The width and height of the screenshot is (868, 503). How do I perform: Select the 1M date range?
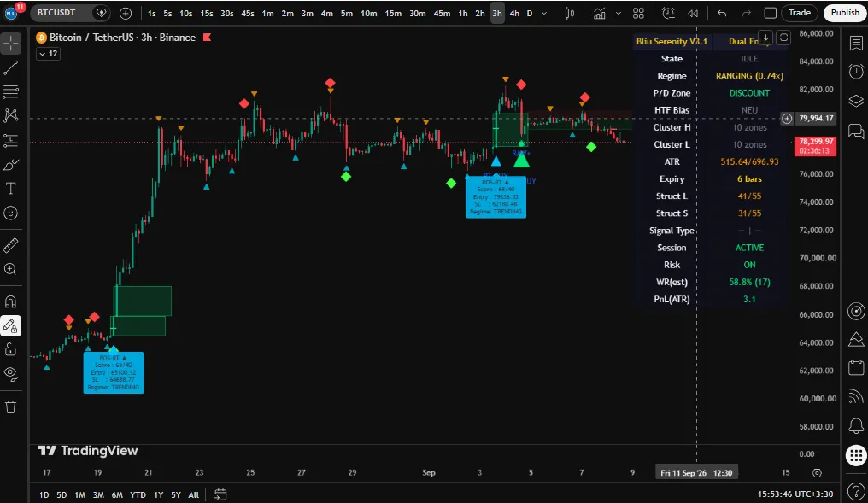tap(79, 494)
